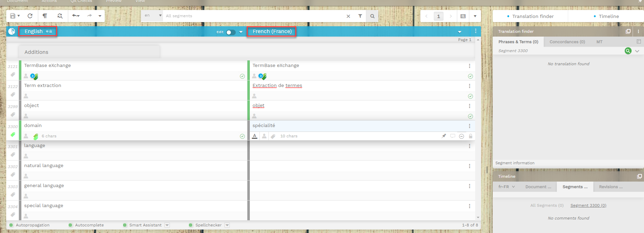Pin the spécialité segment with the pushpin icon
This screenshot has height=233, width=644.
(x=444, y=136)
